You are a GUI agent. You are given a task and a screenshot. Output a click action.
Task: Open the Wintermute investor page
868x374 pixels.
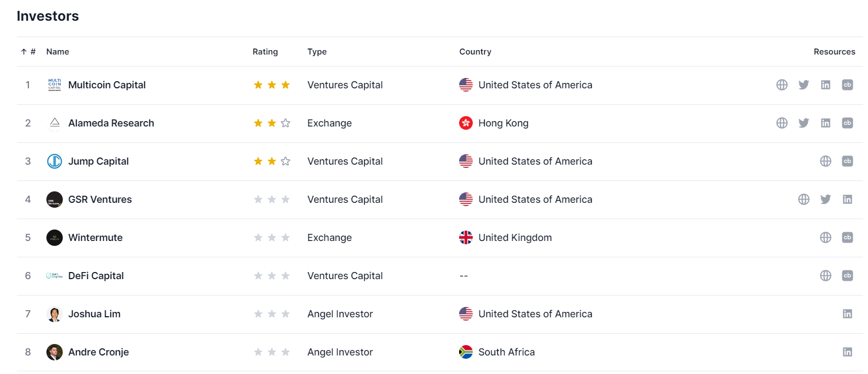(x=95, y=238)
